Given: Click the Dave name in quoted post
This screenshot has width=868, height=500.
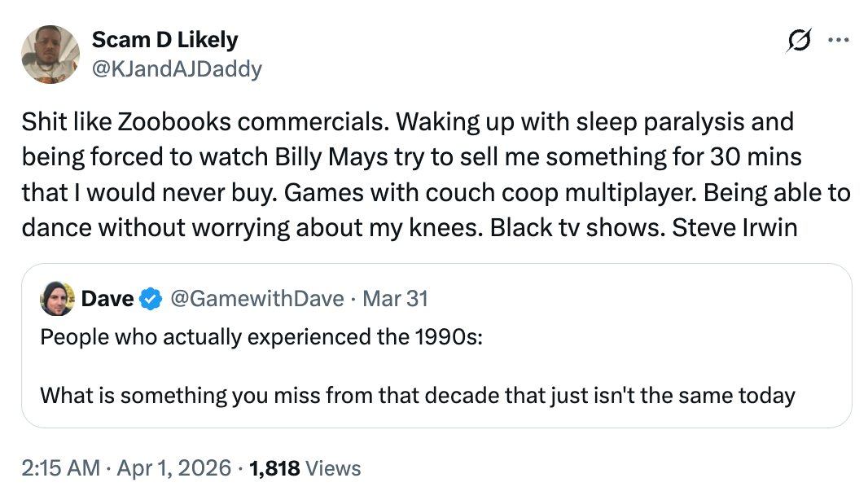Looking at the screenshot, I should click(x=107, y=299).
